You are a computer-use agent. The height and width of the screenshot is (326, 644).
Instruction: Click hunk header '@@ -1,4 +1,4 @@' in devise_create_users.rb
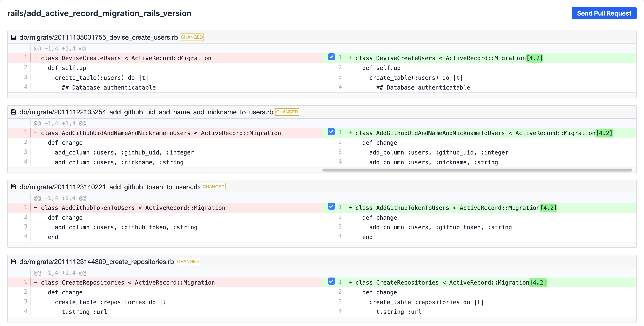coord(60,48)
